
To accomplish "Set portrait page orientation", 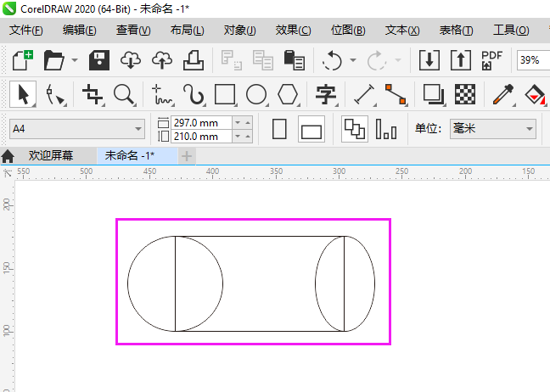I will (x=279, y=129).
